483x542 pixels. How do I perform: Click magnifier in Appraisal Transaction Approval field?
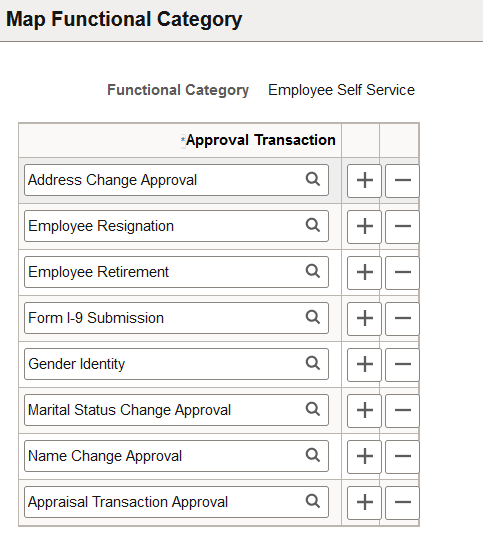[313, 502]
